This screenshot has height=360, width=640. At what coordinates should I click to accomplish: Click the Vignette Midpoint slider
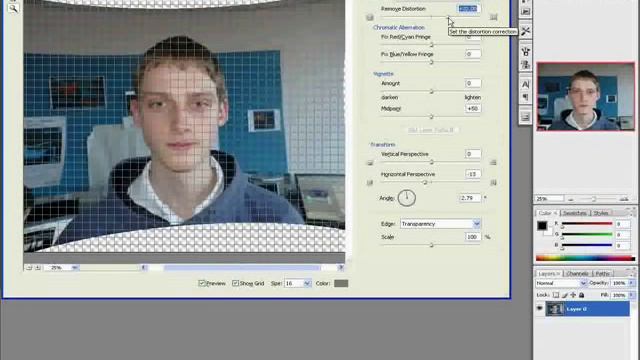[x=431, y=117]
